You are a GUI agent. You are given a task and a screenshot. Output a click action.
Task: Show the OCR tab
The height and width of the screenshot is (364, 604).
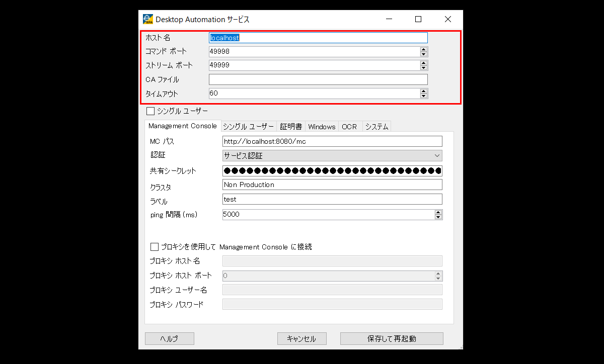pos(349,127)
